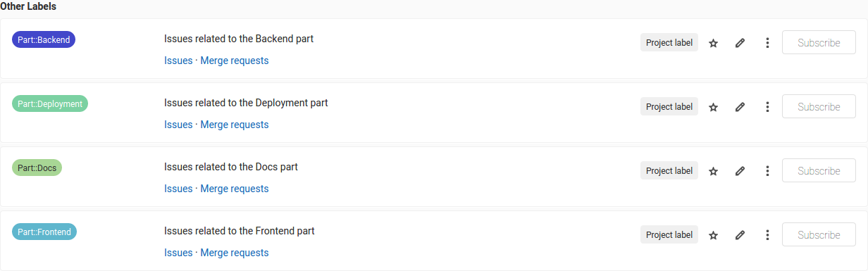Click the purple Part::Backend label badge
868x271 pixels.
(44, 40)
